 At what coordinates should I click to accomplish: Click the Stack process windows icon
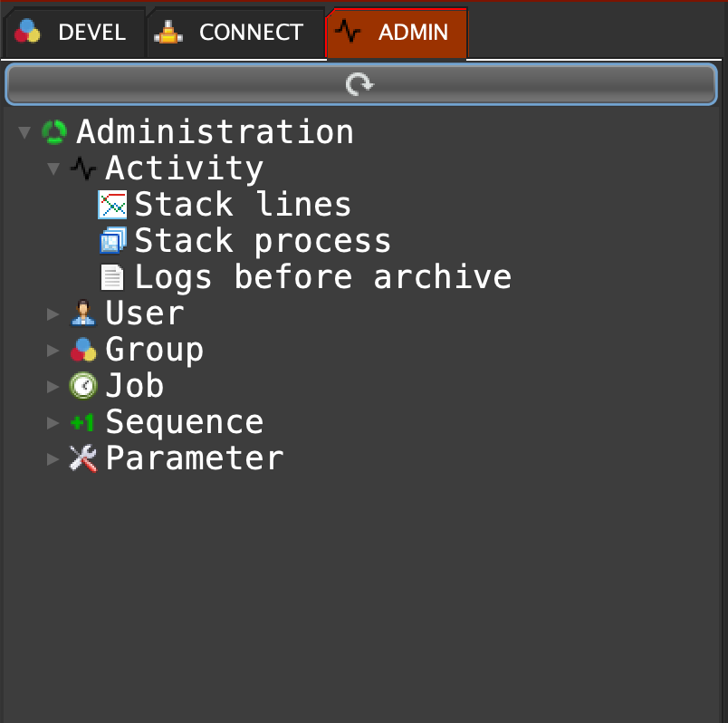pos(112,241)
